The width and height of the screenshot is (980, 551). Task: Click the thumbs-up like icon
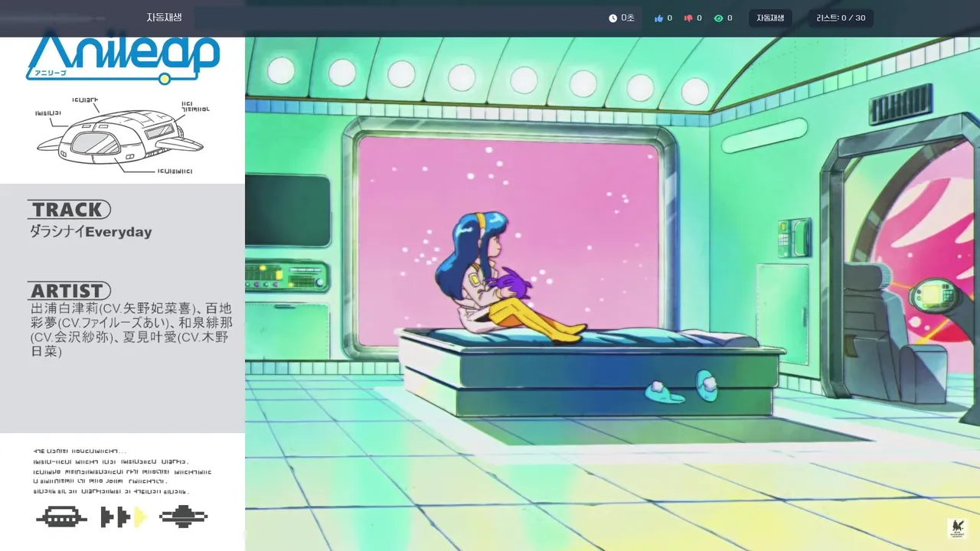658,18
